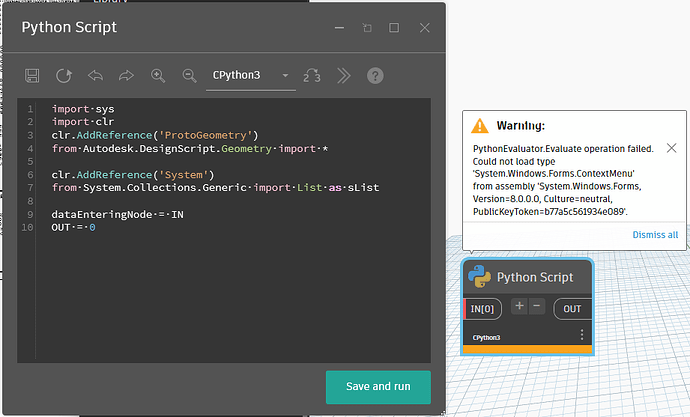Zoom out of the script editor text
Image resolution: width=690 pixels, height=417 pixels.
[x=190, y=76]
